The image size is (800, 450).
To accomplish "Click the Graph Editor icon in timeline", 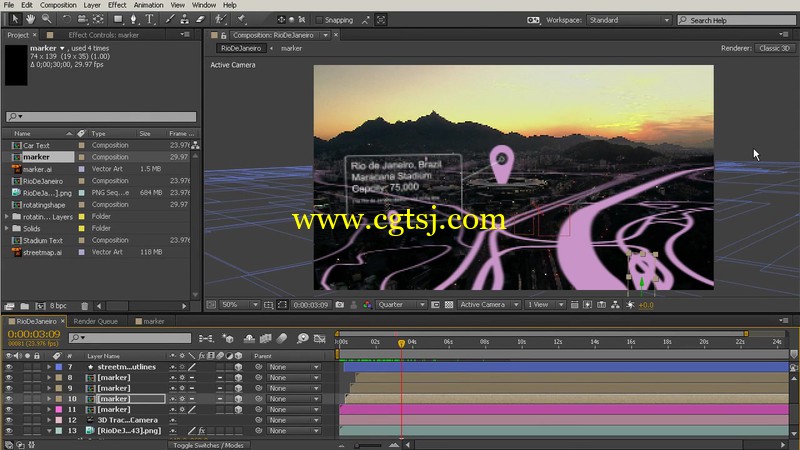I will (320, 338).
